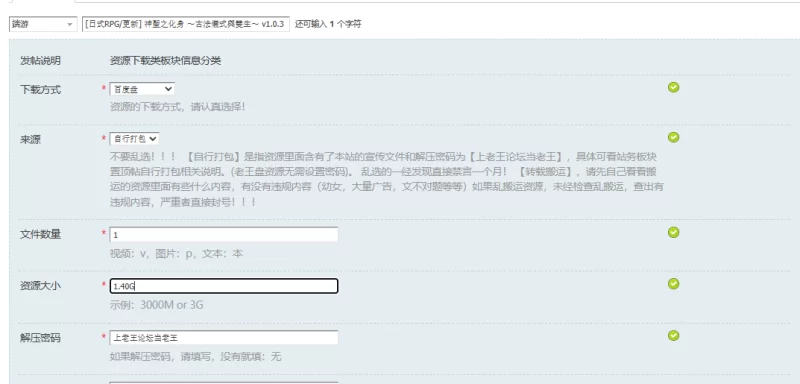The width and height of the screenshot is (800, 384).
Task: Click the 解压密码 label
Action: point(40,338)
